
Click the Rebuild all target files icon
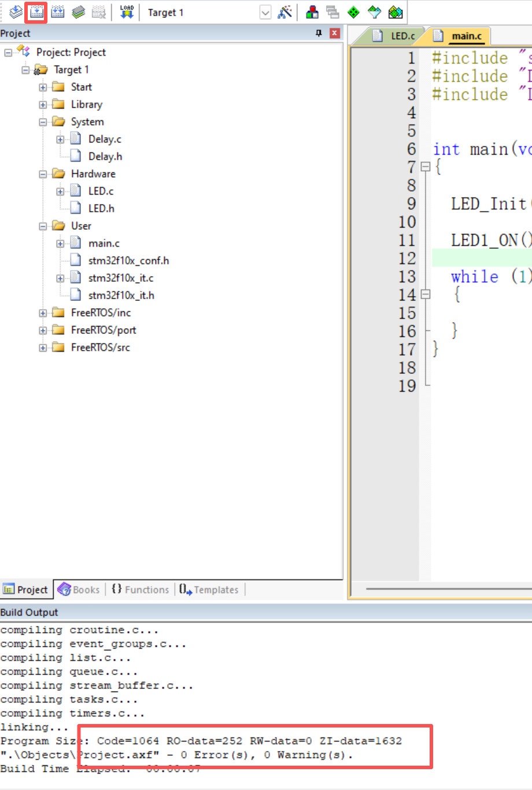point(58,12)
